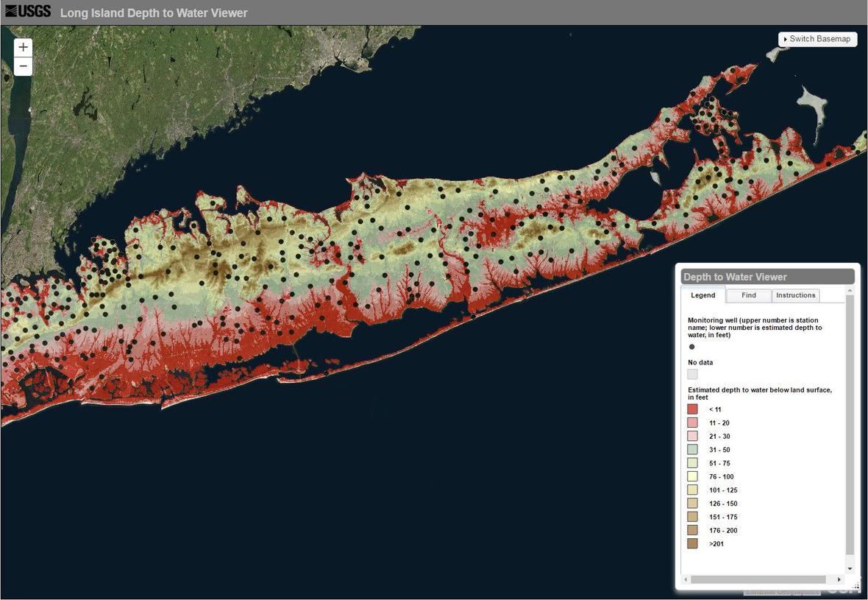Click the monitoring well dot symbol in legend
The height and width of the screenshot is (600, 868).
click(x=691, y=347)
